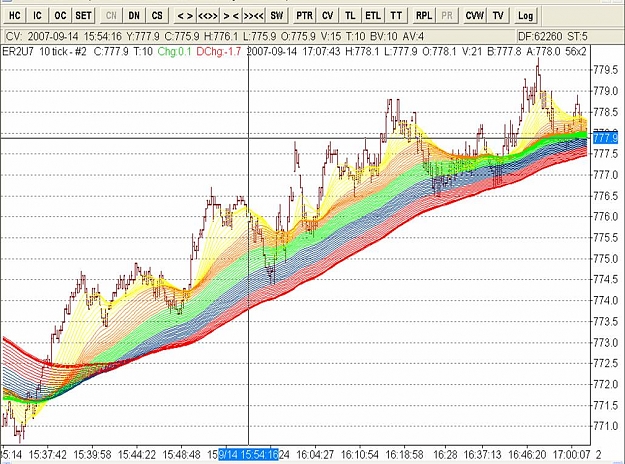Select the ETL tool button
This screenshot has width=625, height=464.
[373, 16]
